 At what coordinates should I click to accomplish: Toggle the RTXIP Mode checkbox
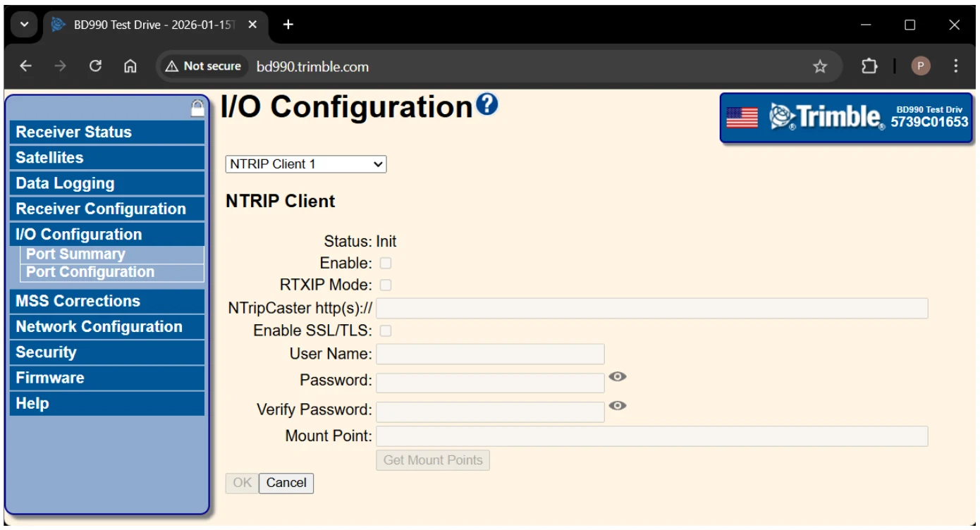tap(386, 285)
